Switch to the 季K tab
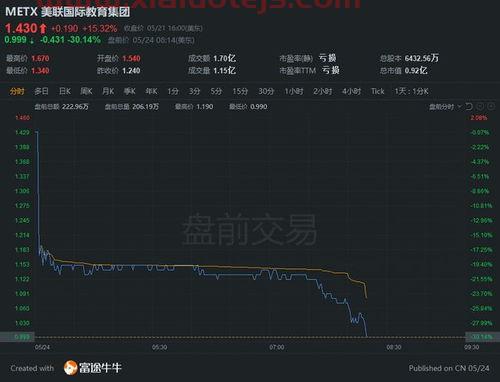Viewport: 500px width, 382px height. [130, 91]
